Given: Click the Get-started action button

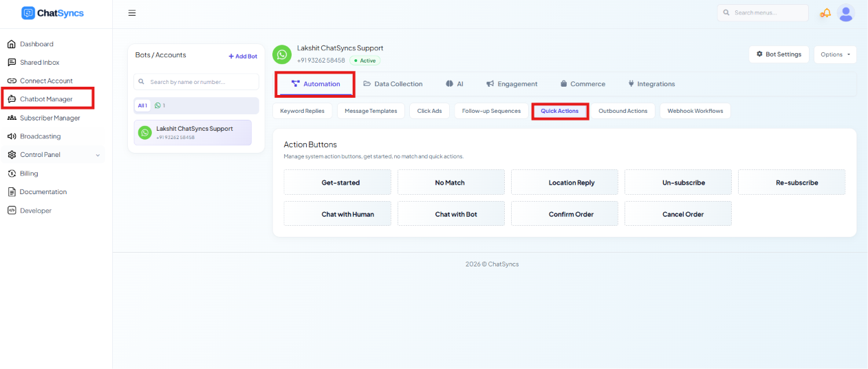Looking at the screenshot, I should [338, 182].
